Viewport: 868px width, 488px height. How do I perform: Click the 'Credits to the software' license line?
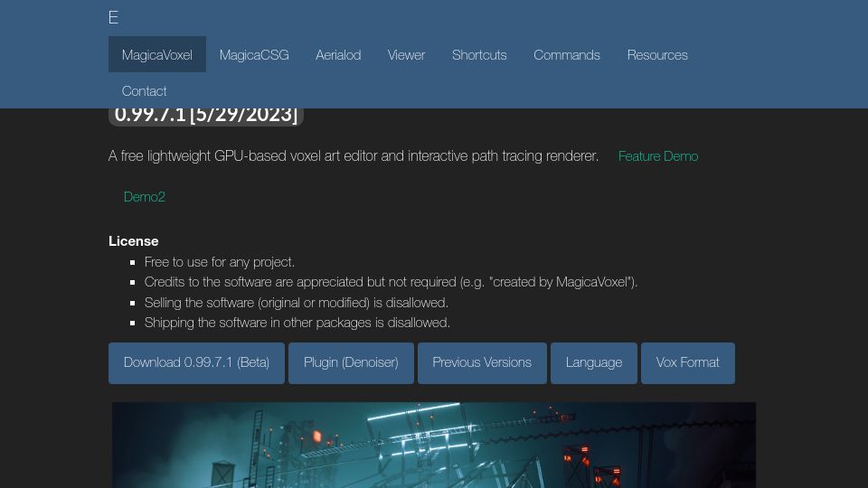391,282
